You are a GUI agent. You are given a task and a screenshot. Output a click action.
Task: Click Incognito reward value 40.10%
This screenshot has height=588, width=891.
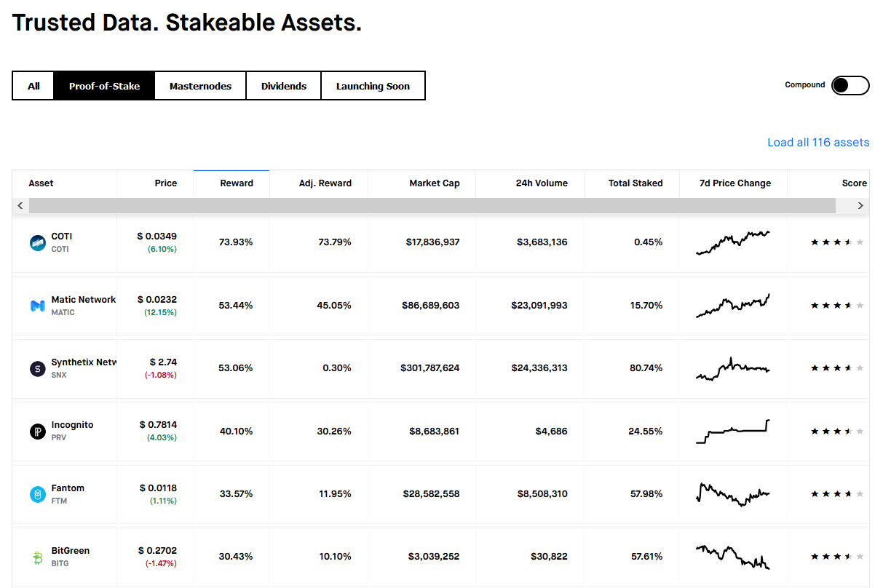(236, 432)
